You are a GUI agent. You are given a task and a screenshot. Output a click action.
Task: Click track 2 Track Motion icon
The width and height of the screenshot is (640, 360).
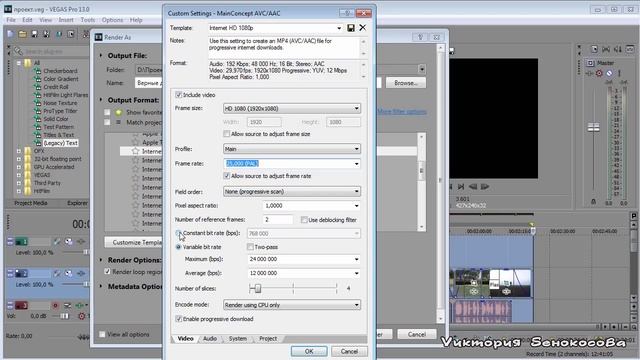point(69,273)
